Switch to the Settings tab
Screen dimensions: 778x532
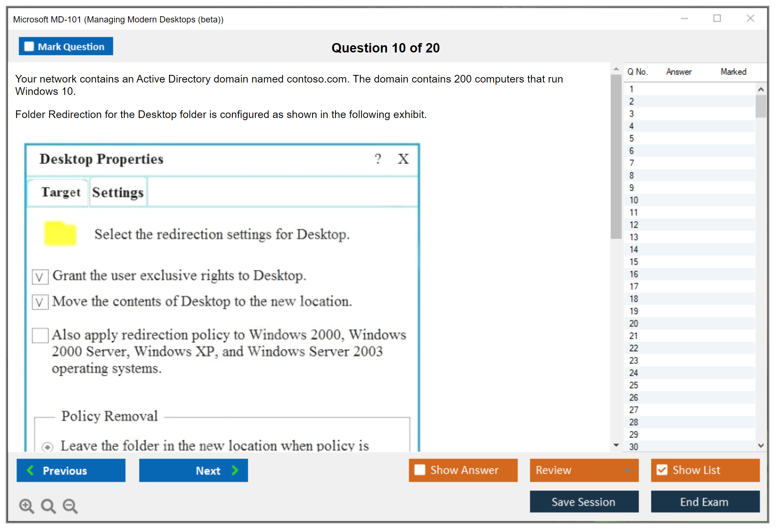118,192
